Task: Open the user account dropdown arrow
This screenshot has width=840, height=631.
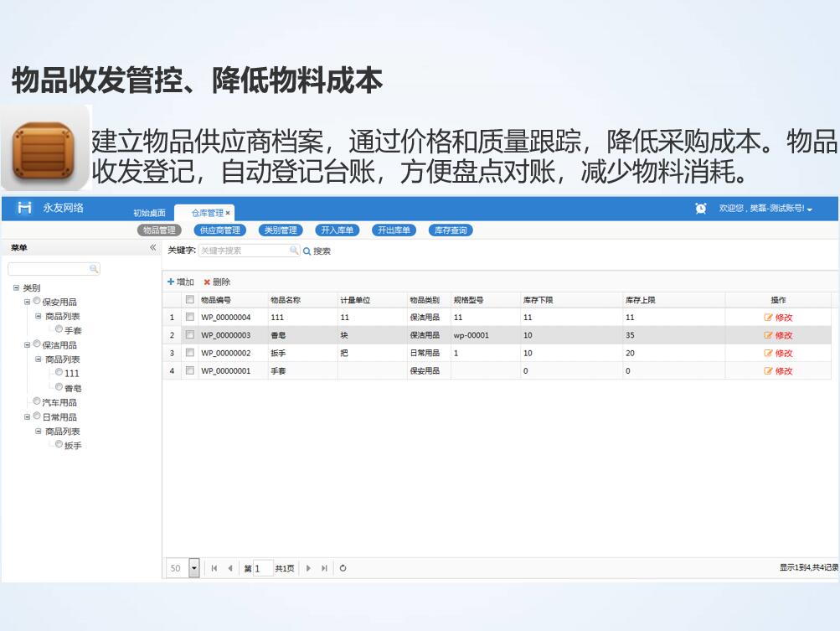Action: (810, 209)
